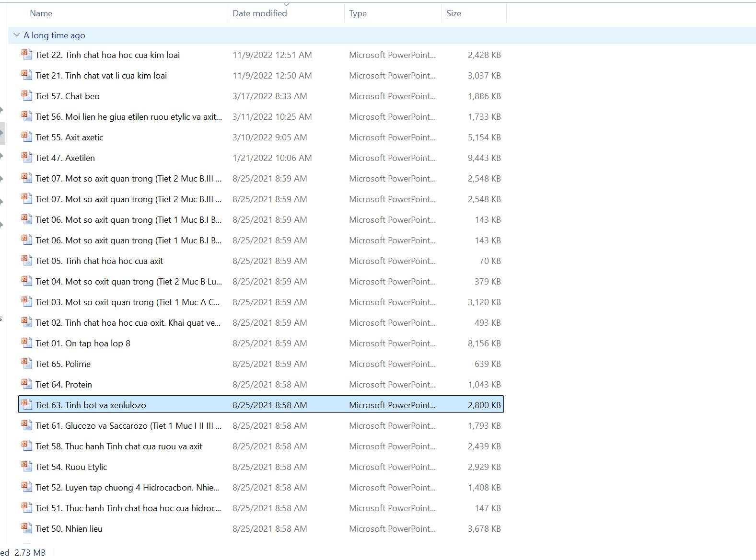Click the Tiet 51. Thuc hanh file icon
756x560 pixels.
[27, 507]
